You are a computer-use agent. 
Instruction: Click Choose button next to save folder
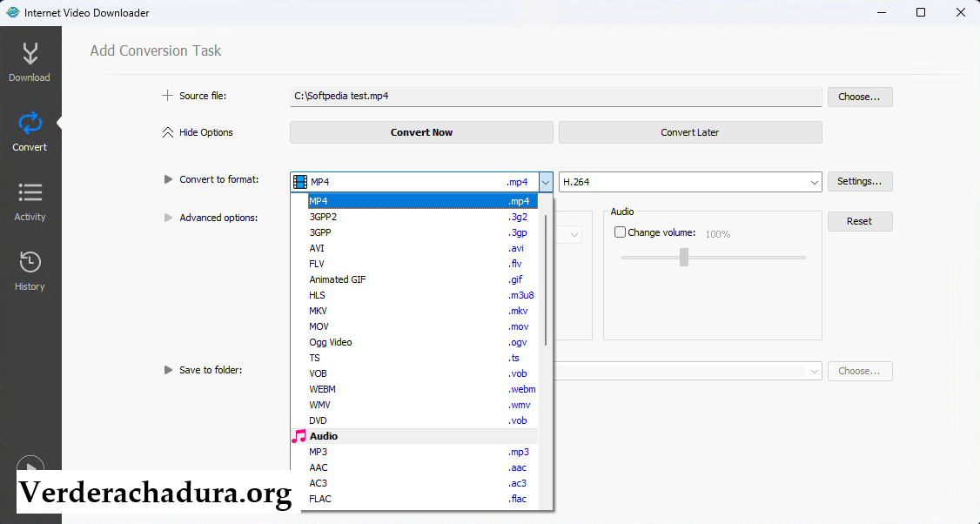click(x=860, y=371)
